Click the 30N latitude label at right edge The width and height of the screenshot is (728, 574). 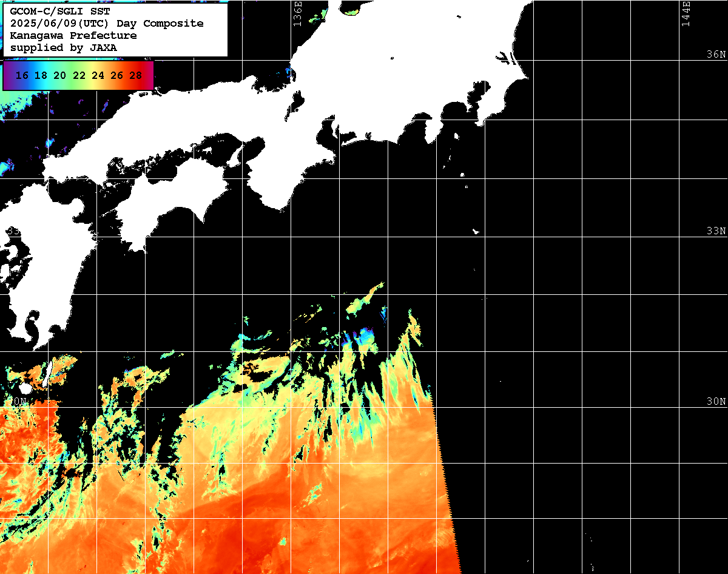716,402
